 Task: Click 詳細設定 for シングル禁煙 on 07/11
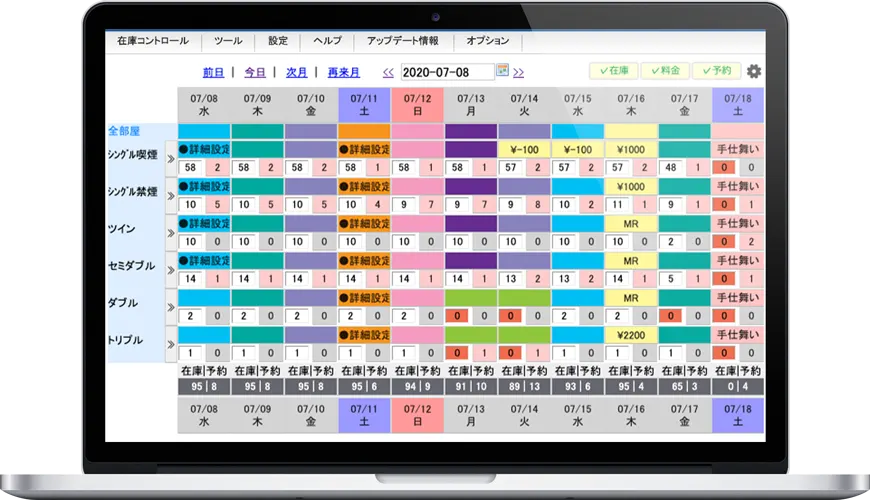tap(364, 186)
